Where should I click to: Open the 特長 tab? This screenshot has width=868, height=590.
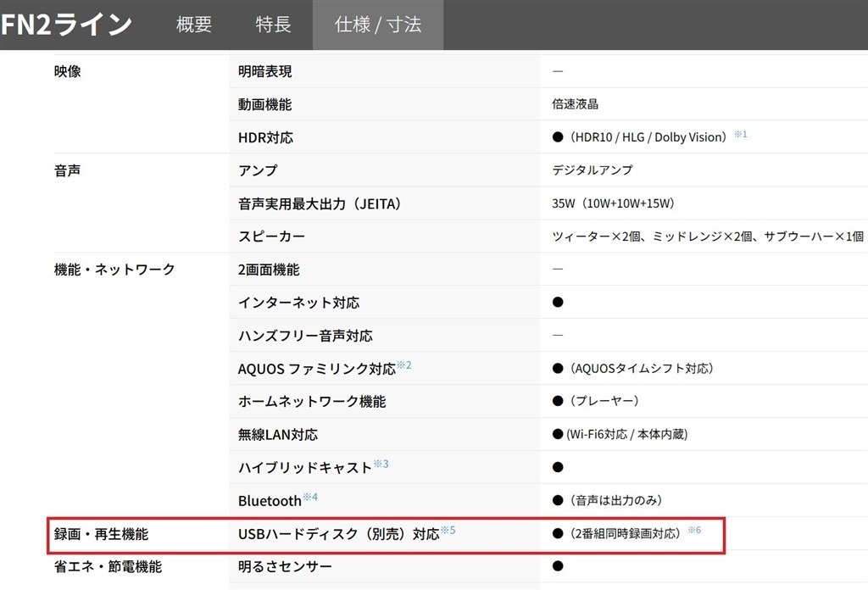272,25
